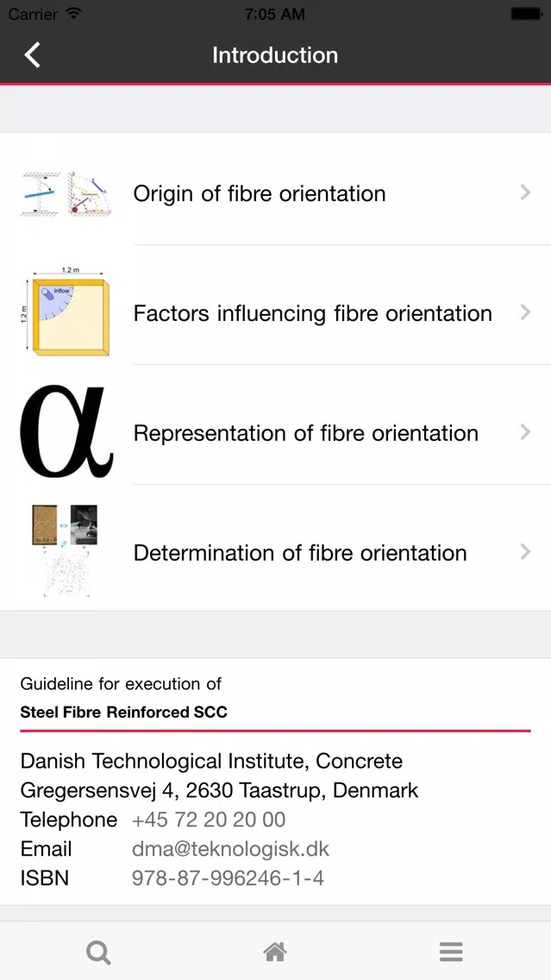551x980 pixels.
Task: Email dma@teknologisk.dk link
Action: pos(230,849)
